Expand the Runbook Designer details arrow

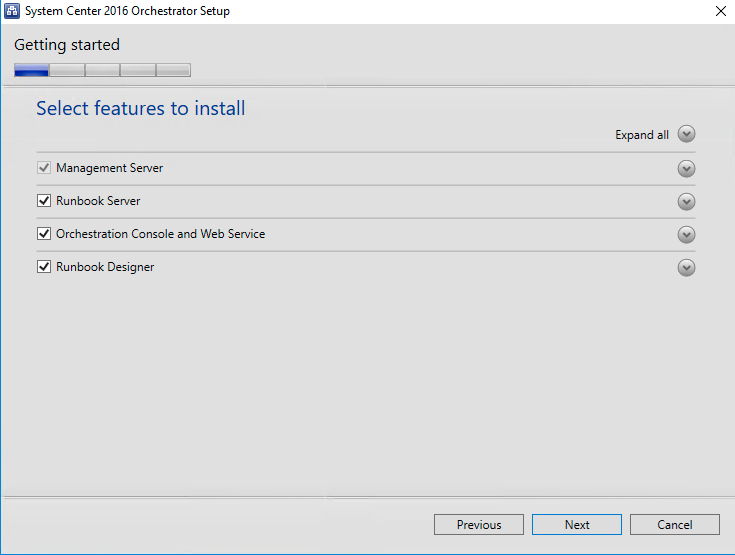[686, 268]
